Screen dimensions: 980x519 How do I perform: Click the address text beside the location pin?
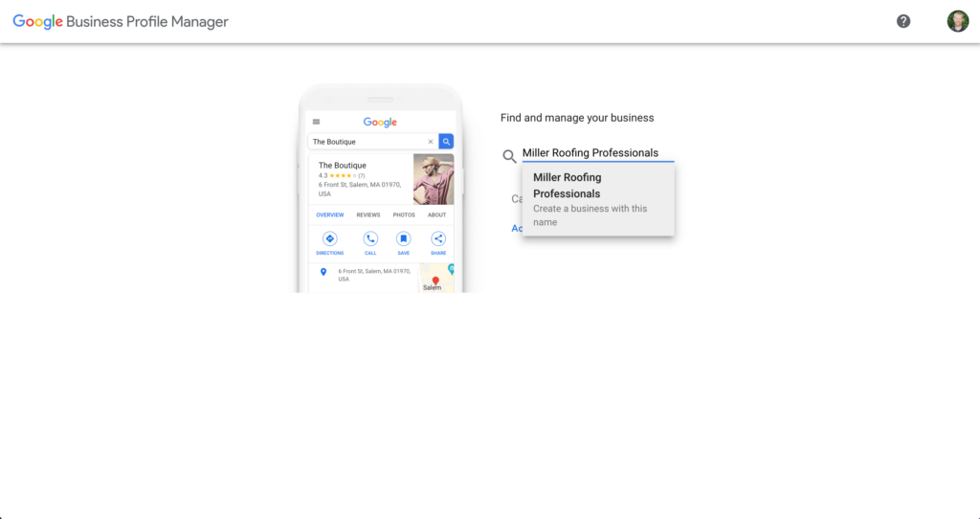point(374,275)
